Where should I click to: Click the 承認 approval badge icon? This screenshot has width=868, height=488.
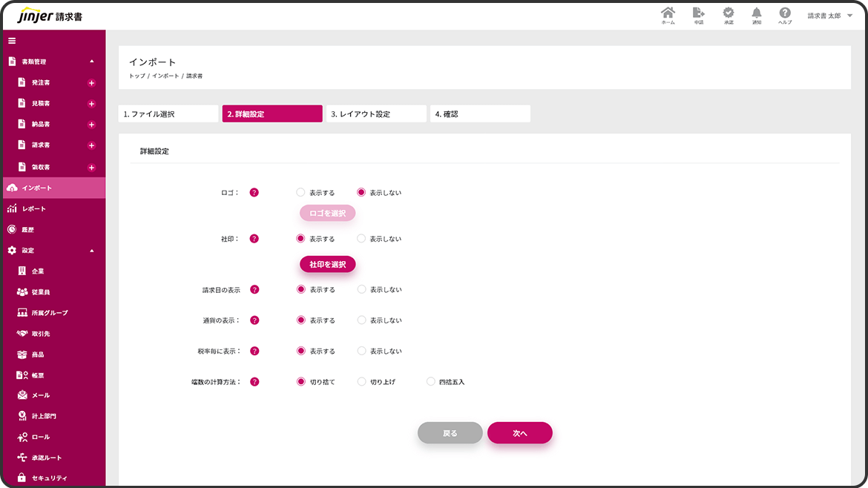click(x=729, y=14)
